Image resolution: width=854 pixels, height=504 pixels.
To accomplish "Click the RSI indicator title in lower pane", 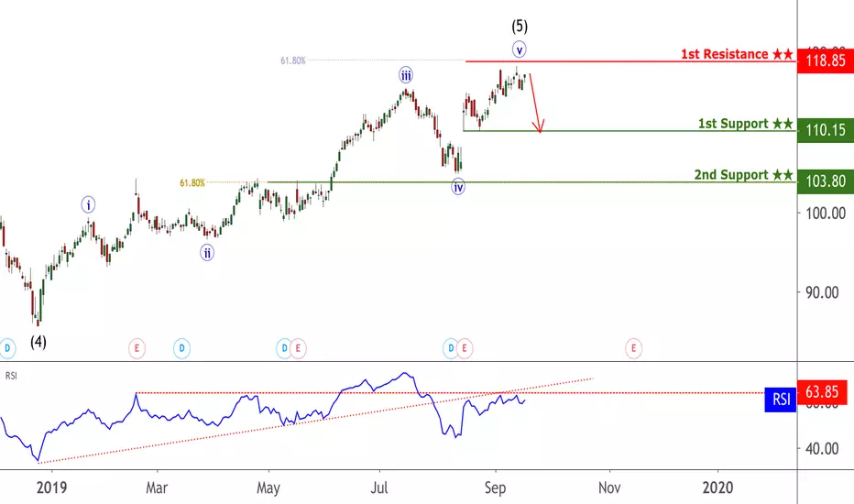I will click(x=11, y=376).
